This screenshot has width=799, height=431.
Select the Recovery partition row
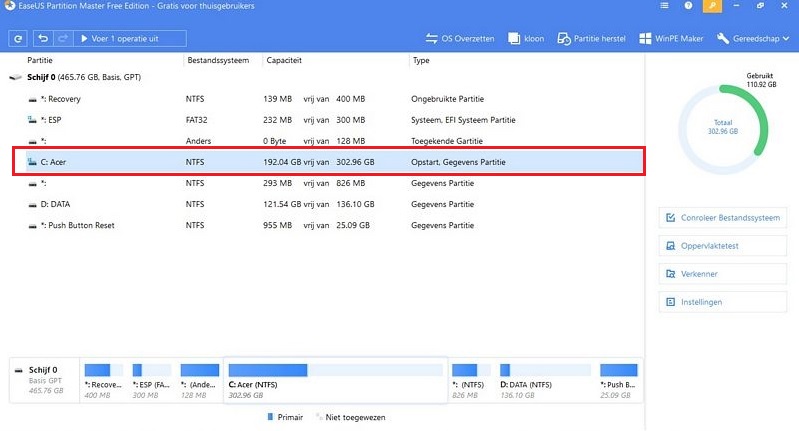point(335,99)
